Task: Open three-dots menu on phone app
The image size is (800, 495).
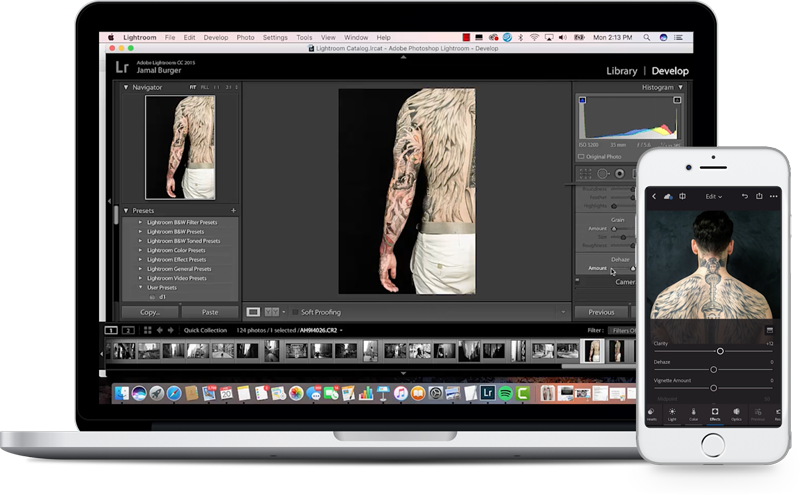Action: [x=773, y=196]
